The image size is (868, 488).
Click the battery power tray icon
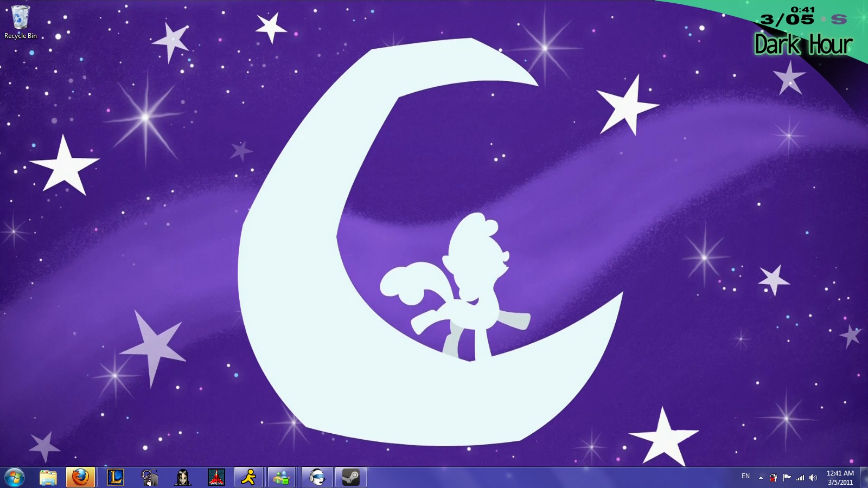point(774,478)
